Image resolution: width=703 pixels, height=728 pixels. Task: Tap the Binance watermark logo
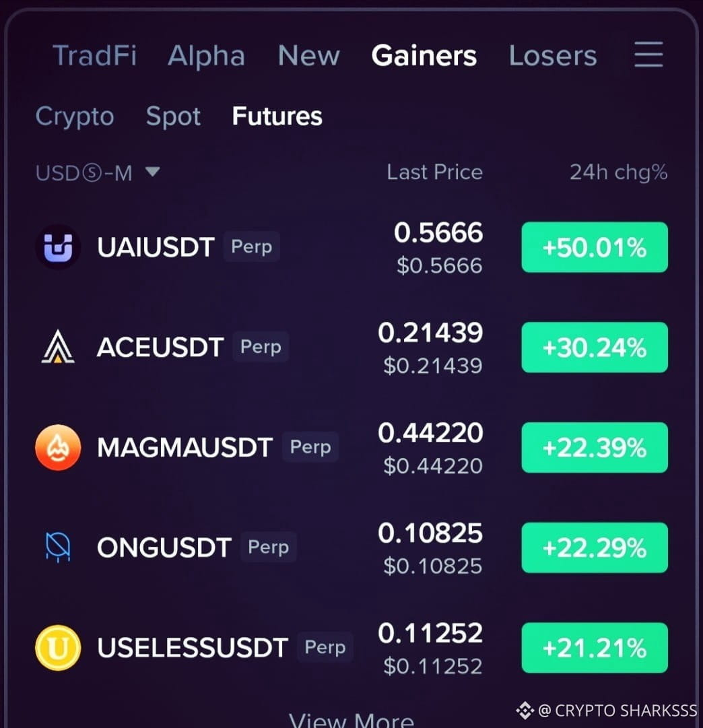(x=525, y=710)
